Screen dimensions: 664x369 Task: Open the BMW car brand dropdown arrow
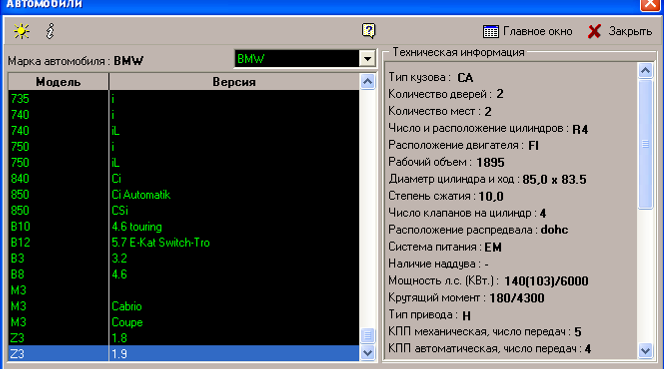point(368,59)
